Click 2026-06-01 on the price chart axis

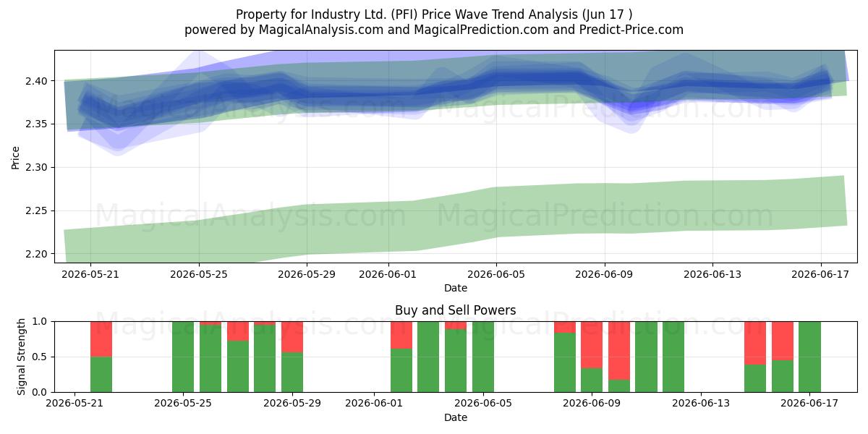coord(388,274)
